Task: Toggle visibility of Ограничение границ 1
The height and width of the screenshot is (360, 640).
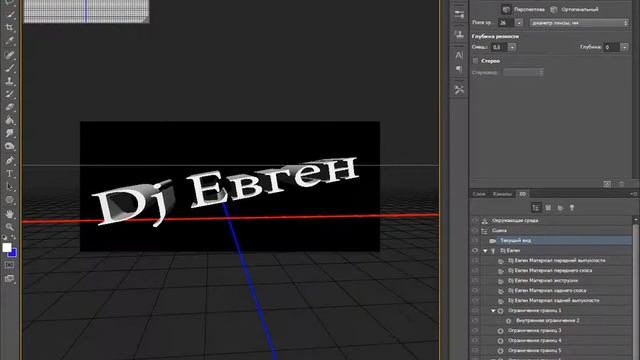Action: (475, 311)
